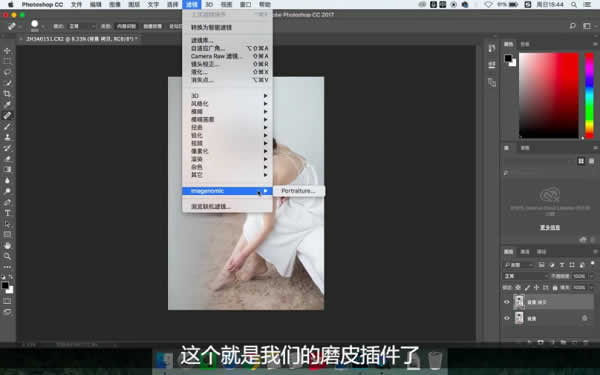Hide the bottom 背景 layer

tap(507, 318)
